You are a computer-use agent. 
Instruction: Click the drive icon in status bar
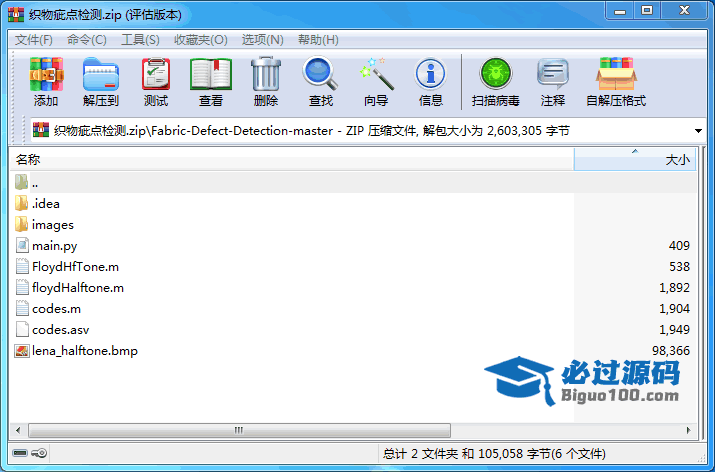[20, 453]
